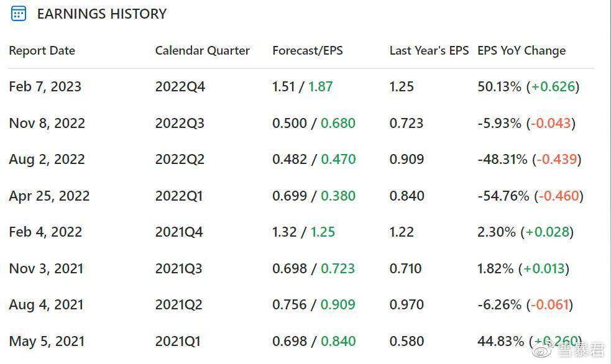Screen dimensions: 611x364
Task: Select the 2022Q3 calendar quarter cell
Action: (180, 123)
